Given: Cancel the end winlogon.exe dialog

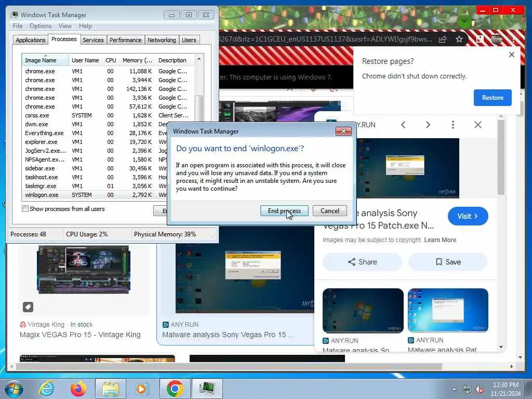Looking at the screenshot, I should [x=330, y=211].
